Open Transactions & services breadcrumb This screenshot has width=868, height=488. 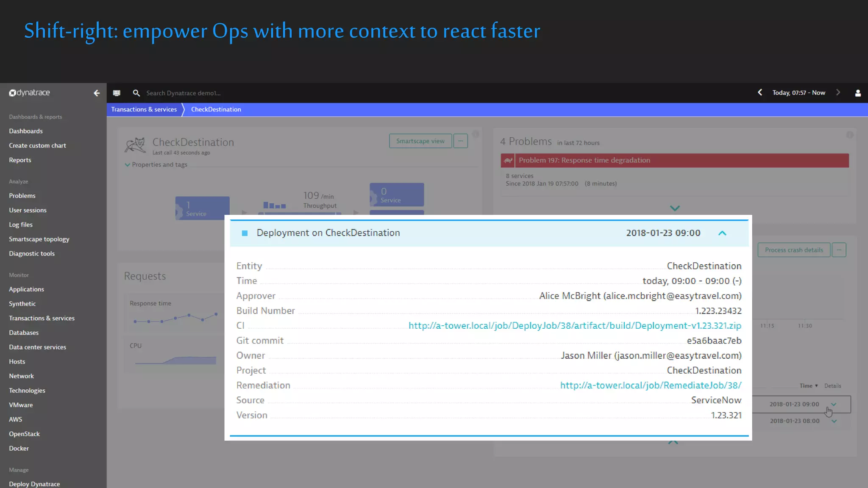coord(144,109)
